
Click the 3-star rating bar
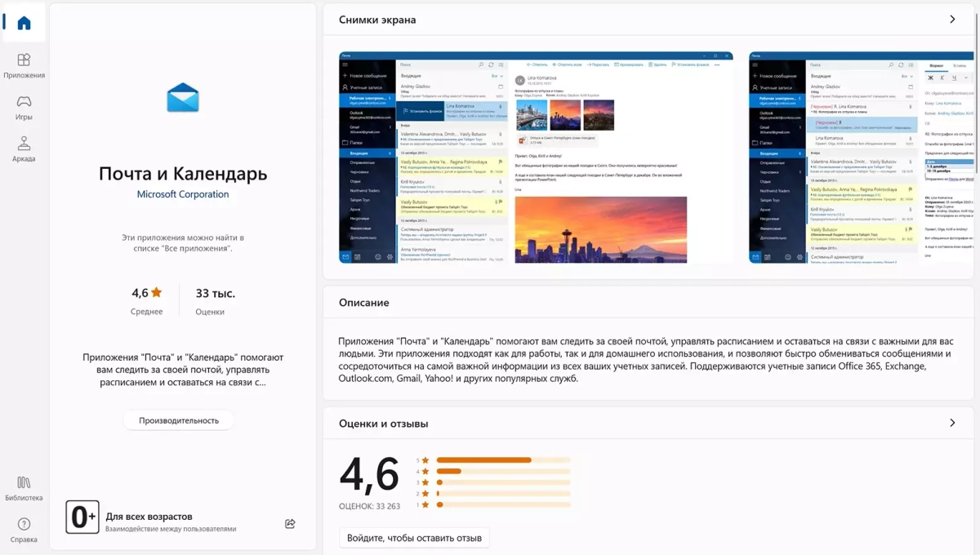tap(503, 482)
